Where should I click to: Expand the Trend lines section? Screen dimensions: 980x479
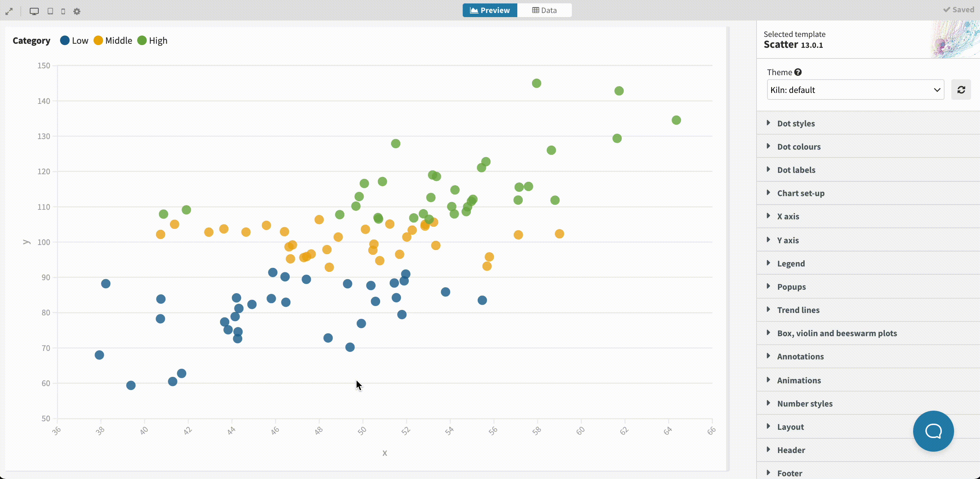pos(798,310)
